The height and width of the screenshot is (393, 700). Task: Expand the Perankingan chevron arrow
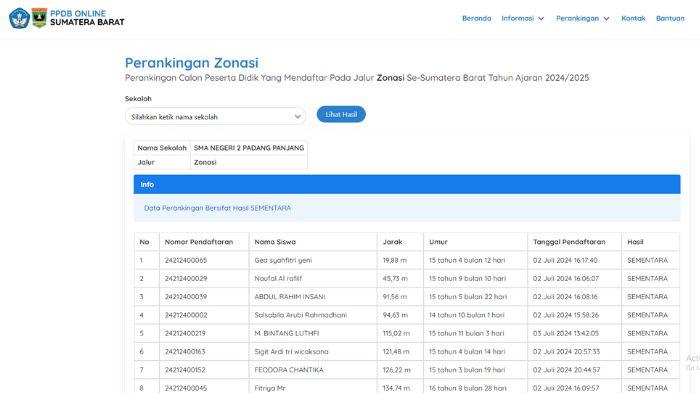[x=606, y=19]
